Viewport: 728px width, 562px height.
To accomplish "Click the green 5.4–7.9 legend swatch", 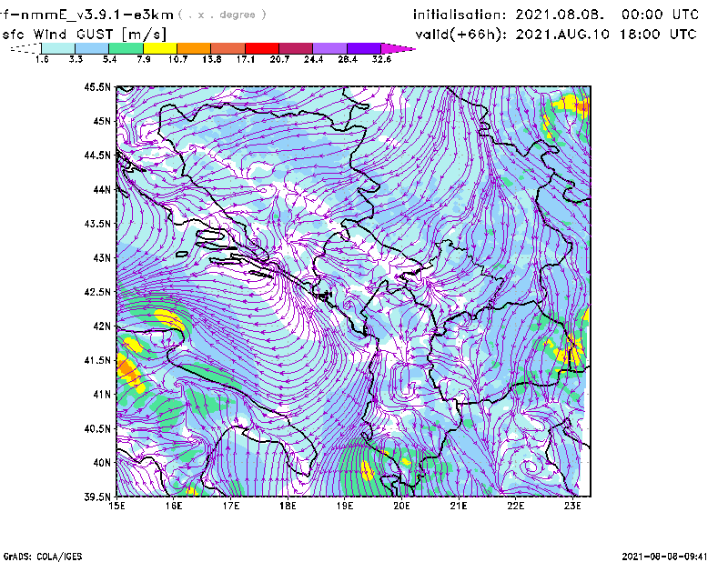I will point(126,48).
